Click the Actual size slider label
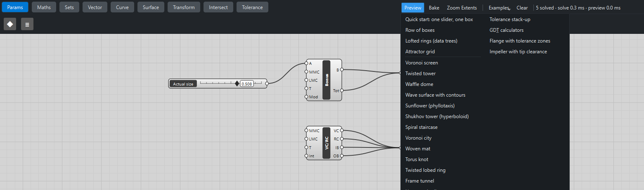The image size is (644, 190). pos(183,84)
